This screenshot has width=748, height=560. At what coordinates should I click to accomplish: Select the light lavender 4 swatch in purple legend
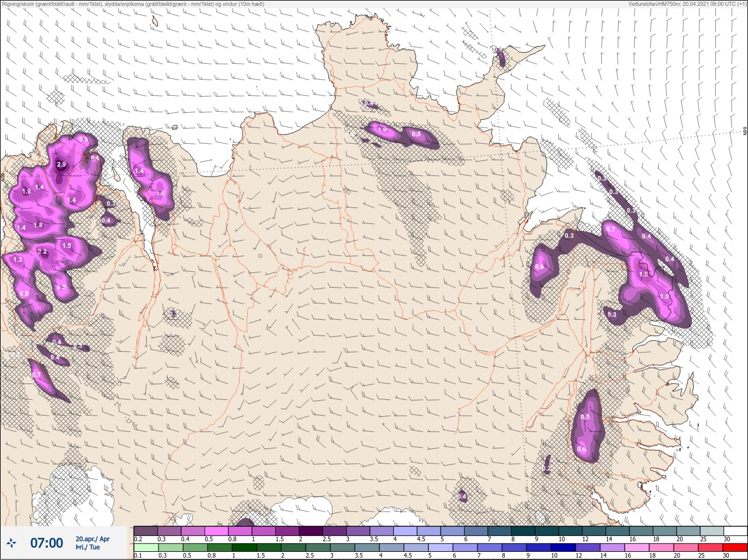405,531
